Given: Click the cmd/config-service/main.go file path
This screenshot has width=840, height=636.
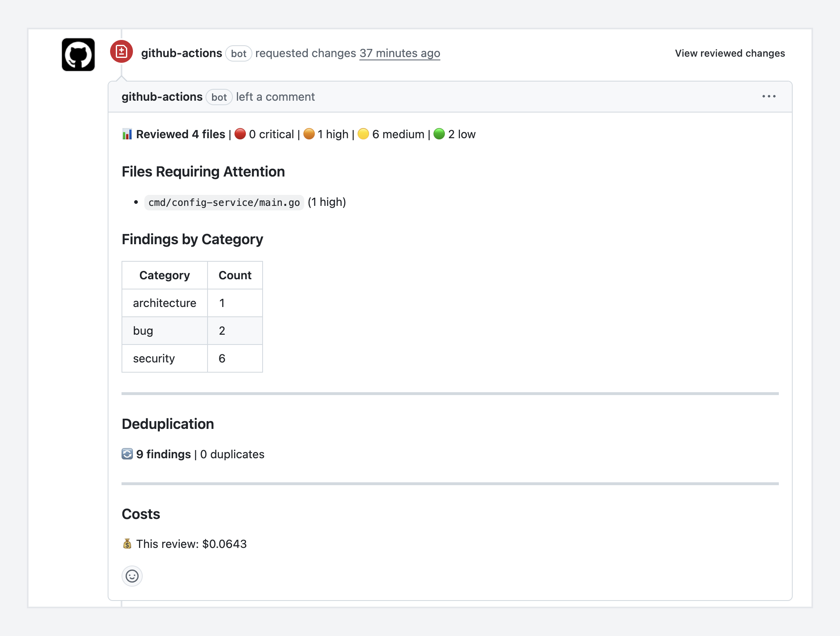Looking at the screenshot, I should coord(224,203).
